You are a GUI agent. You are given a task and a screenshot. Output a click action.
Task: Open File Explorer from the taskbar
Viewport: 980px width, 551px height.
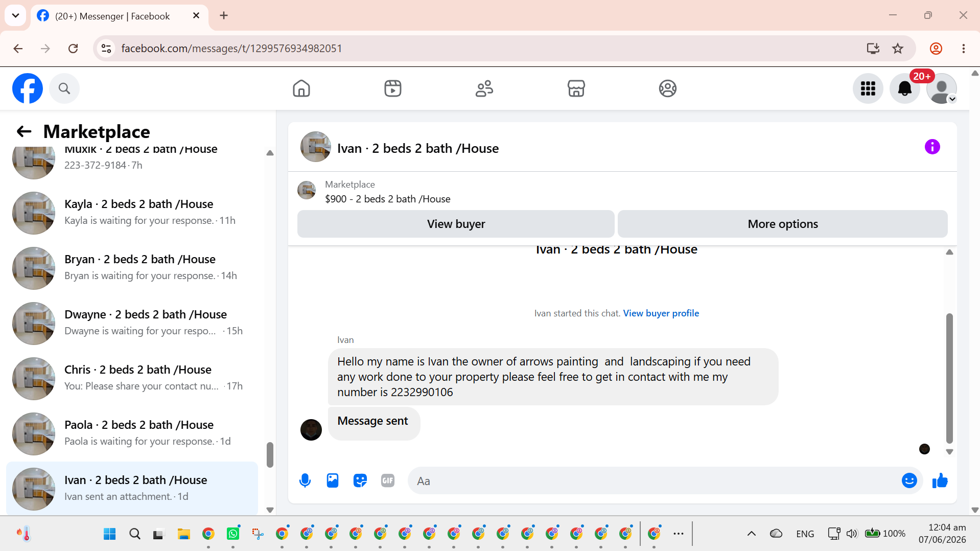tap(183, 534)
